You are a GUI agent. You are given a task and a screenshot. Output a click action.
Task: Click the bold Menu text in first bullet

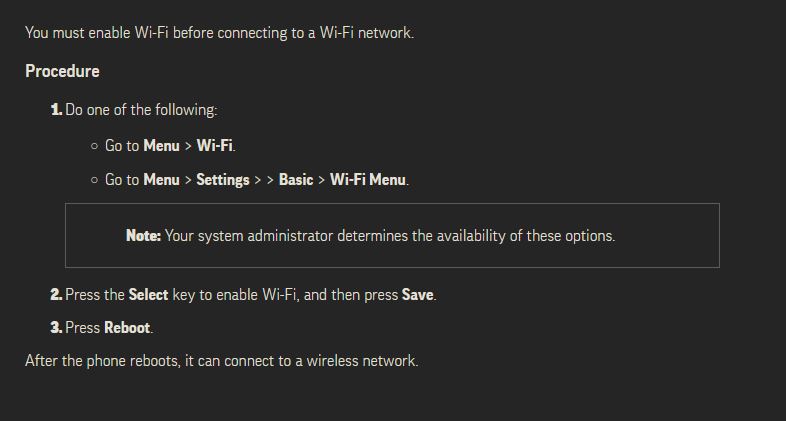click(161, 146)
